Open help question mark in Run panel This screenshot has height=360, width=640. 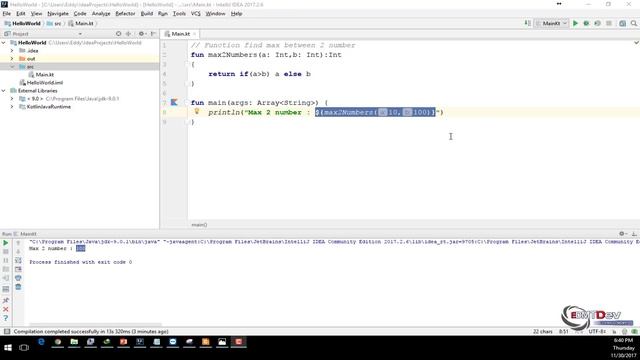[x=6, y=318]
